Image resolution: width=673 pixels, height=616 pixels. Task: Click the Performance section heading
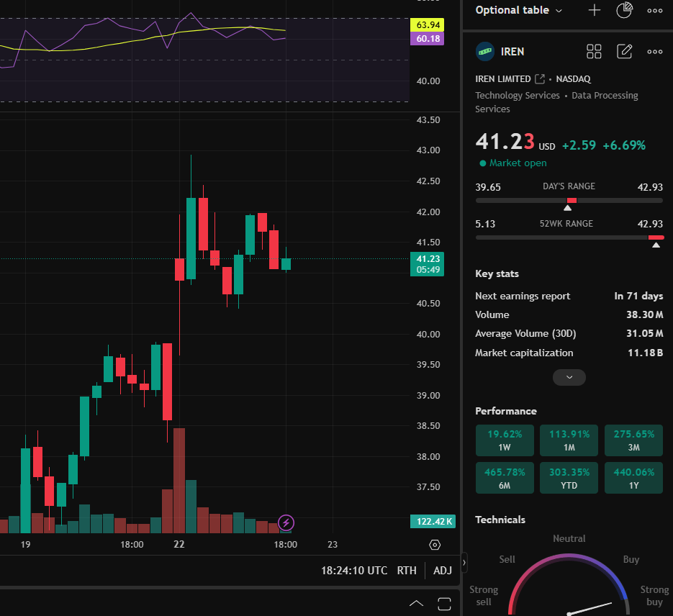click(x=505, y=411)
